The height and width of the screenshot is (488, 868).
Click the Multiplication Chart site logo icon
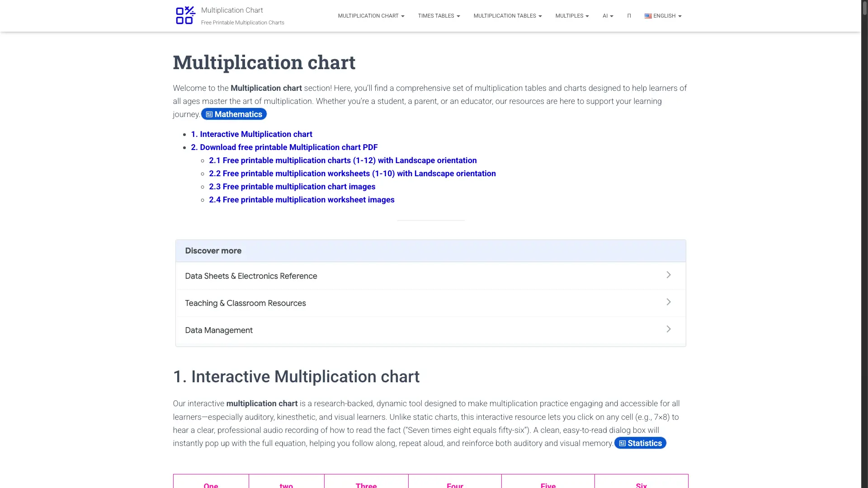185,15
